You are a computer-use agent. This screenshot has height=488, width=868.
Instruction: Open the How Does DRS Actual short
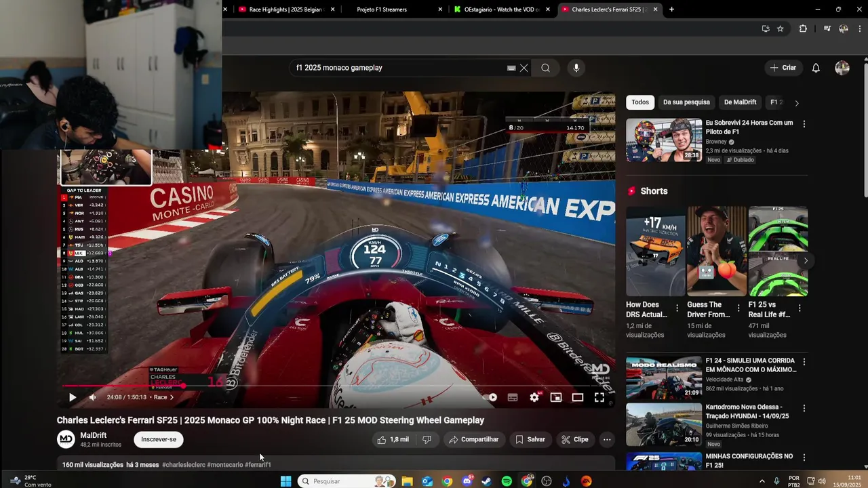click(x=655, y=251)
